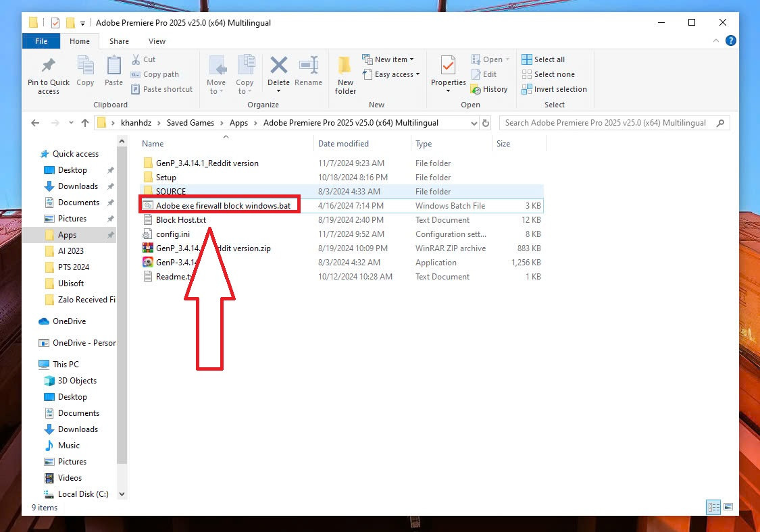Click the New folder icon
This screenshot has width=760, height=532.
point(345,66)
